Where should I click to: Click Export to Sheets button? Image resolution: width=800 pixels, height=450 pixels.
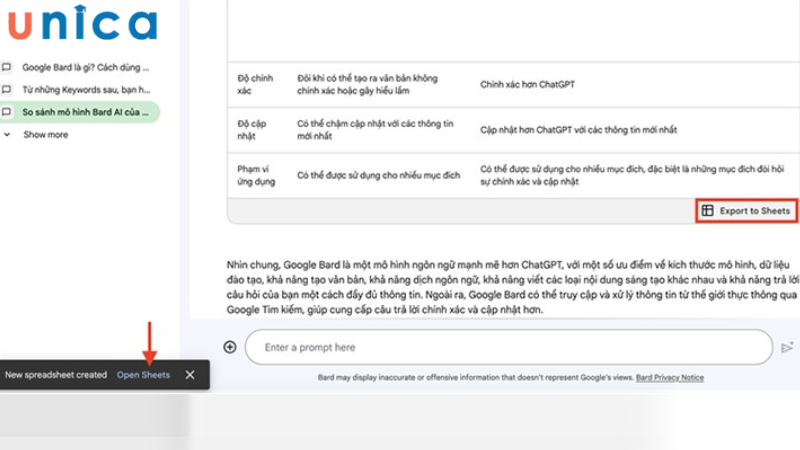pyautogui.click(x=746, y=211)
